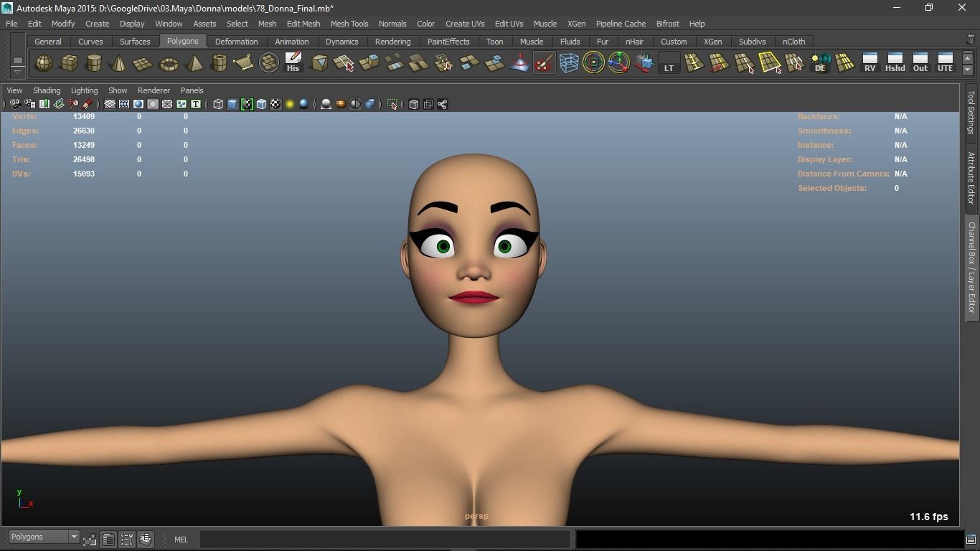Click the His (delete history) shelf icon
The height and width of the screenshot is (551, 980).
click(x=293, y=63)
